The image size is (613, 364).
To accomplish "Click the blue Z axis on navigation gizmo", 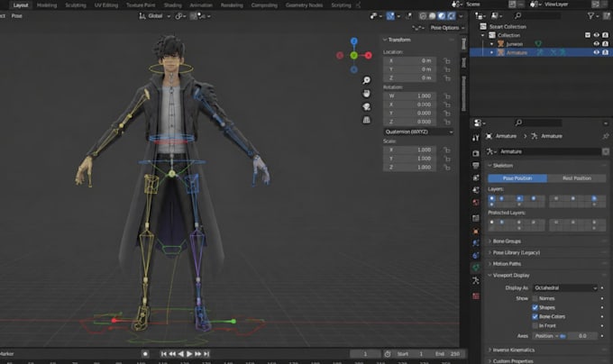I will pos(353,41).
